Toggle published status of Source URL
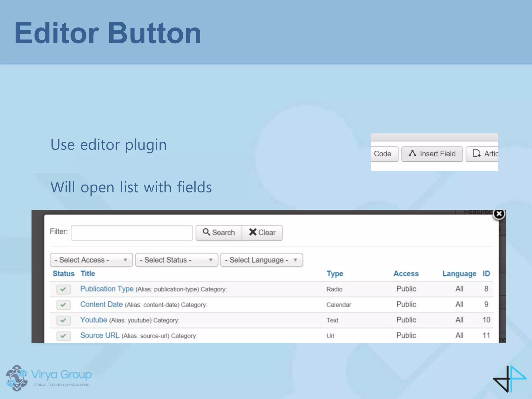 point(64,336)
